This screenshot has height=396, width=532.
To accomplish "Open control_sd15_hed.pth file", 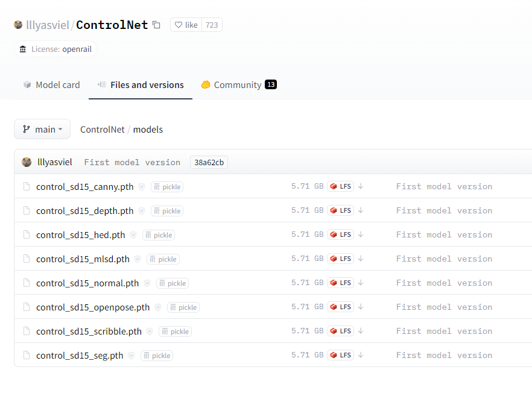I will [x=81, y=235].
